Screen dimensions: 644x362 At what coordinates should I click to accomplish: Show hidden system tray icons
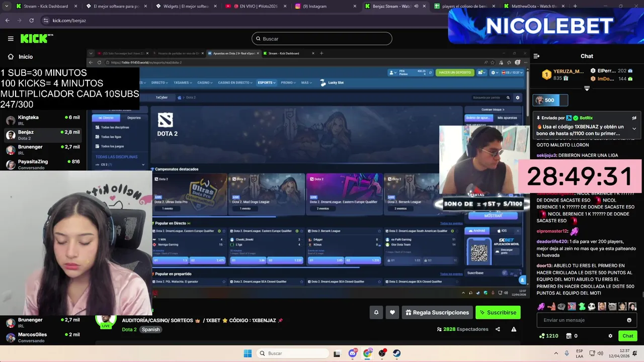pos(556,353)
